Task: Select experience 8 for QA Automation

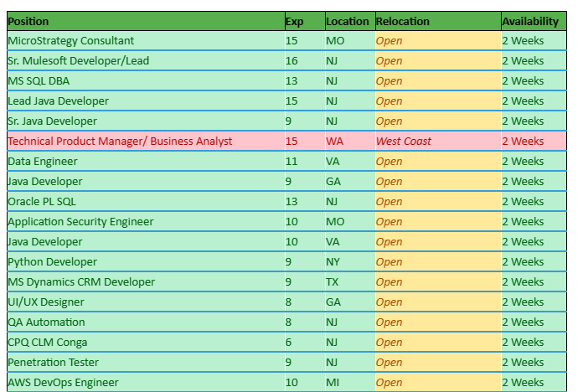Action: 305,322
